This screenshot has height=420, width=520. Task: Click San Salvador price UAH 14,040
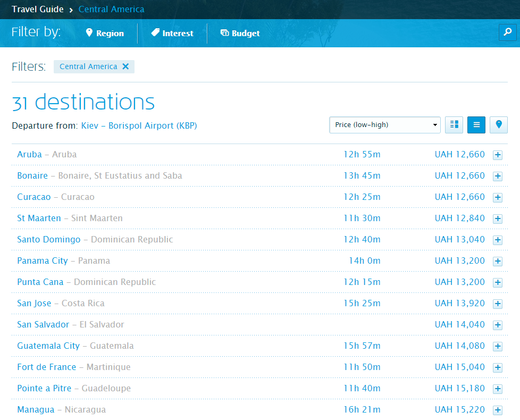tap(459, 324)
